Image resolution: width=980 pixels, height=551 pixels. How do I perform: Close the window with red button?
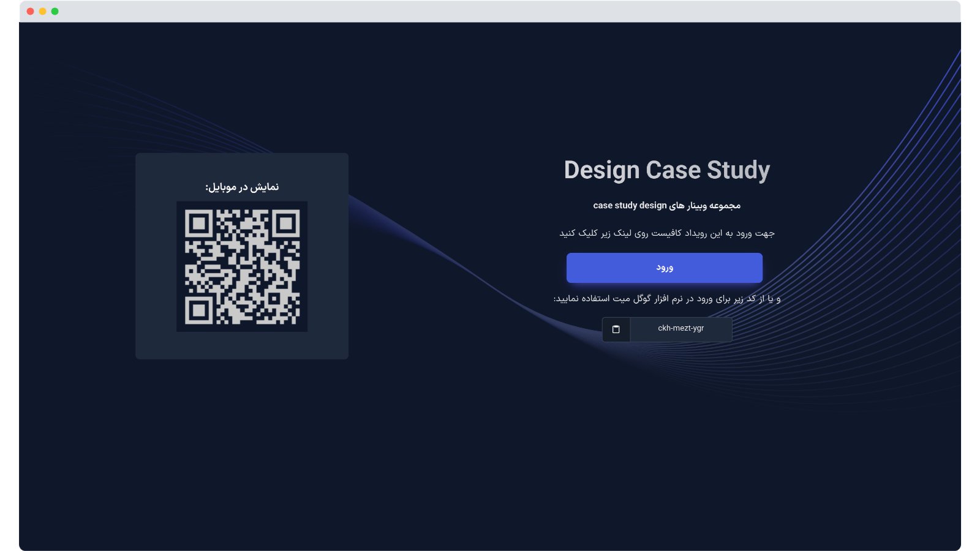coord(30,11)
